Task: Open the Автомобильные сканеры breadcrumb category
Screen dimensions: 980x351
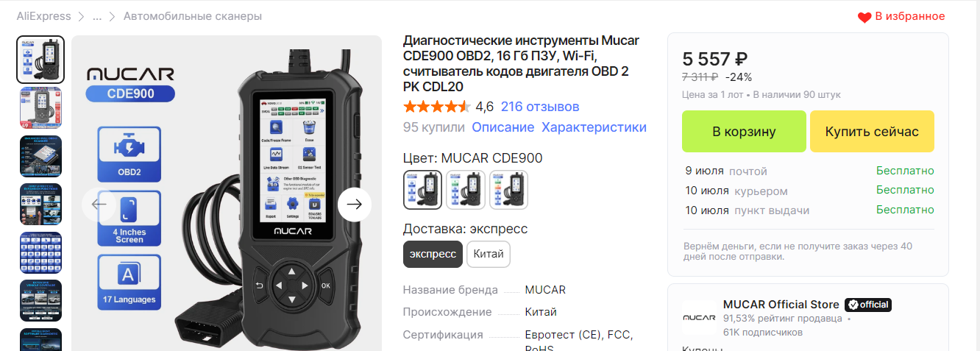Action: (193, 16)
